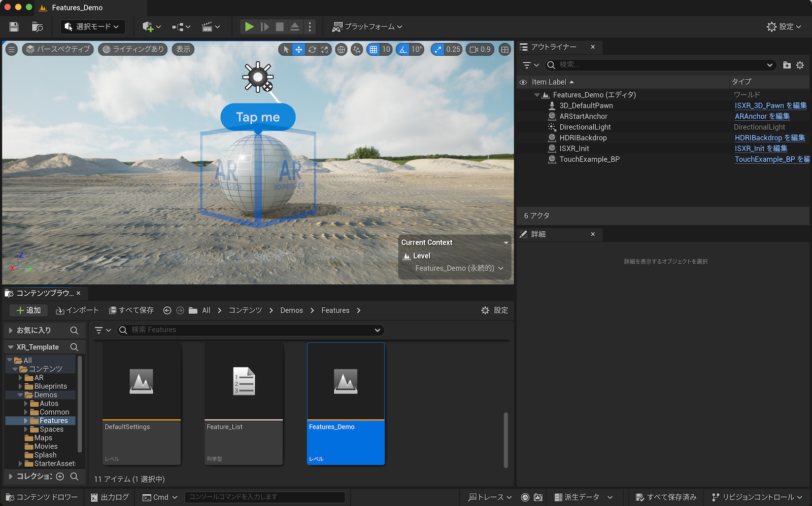Toggle rotation angle snapping

click(403, 49)
